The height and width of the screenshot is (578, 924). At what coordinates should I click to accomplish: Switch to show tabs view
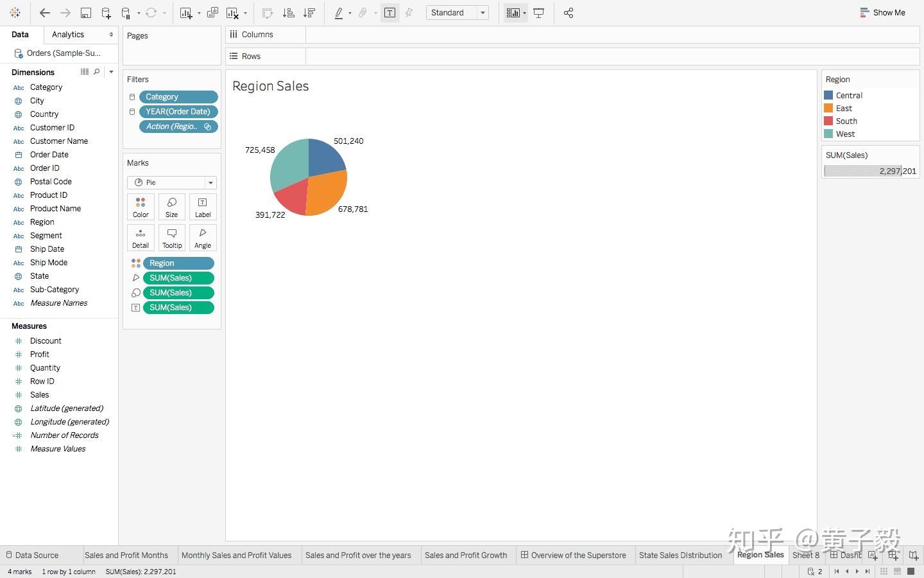pos(911,572)
